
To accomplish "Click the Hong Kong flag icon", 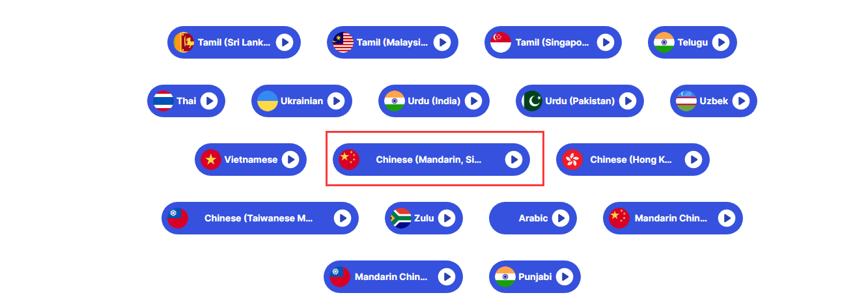I will [x=572, y=160].
